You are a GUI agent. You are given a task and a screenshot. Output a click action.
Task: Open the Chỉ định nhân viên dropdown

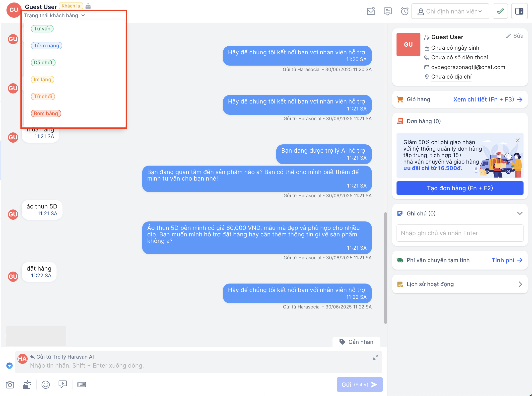tap(450, 11)
